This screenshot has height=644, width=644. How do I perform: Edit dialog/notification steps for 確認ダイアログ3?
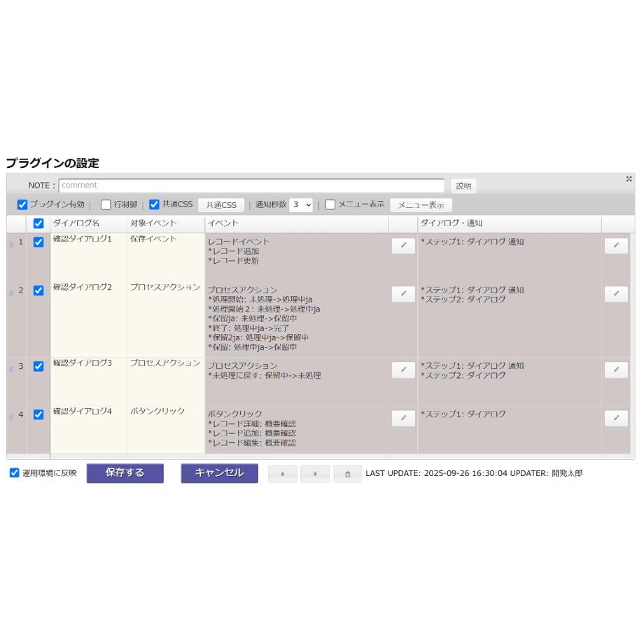point(616,370)
